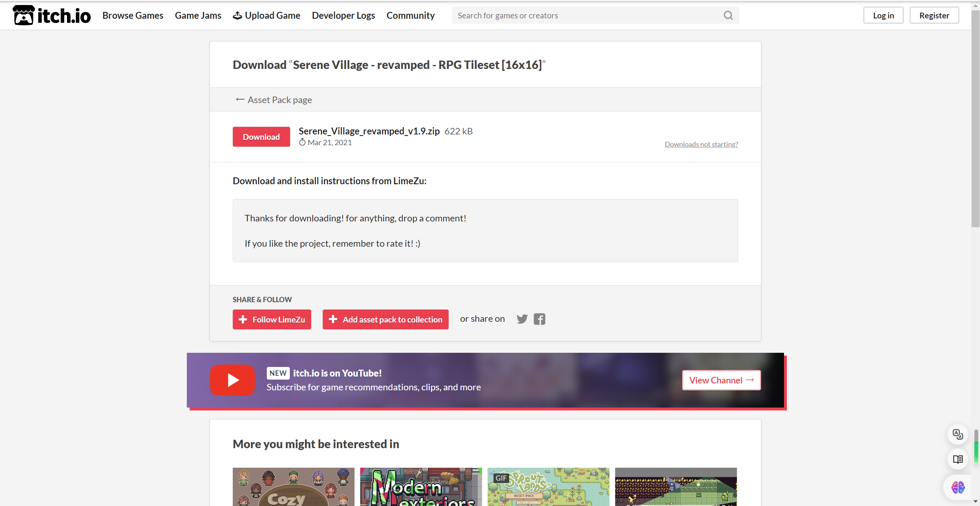The image size is (980, 506).
Task: Click the search magnifier icon
Action: point(728,15)
